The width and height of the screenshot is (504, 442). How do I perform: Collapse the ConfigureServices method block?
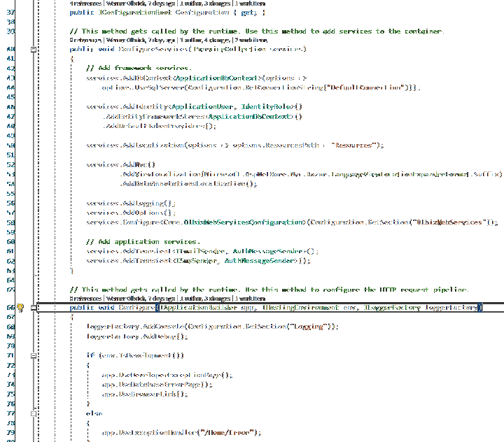[x=34, y=50]
